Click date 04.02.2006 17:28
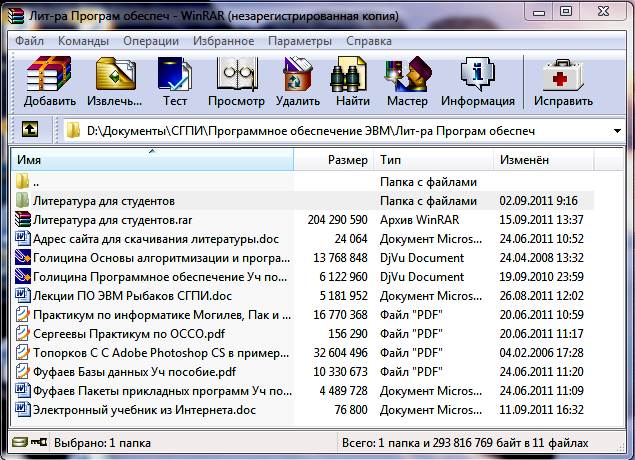635x460 pixels. 541,353
